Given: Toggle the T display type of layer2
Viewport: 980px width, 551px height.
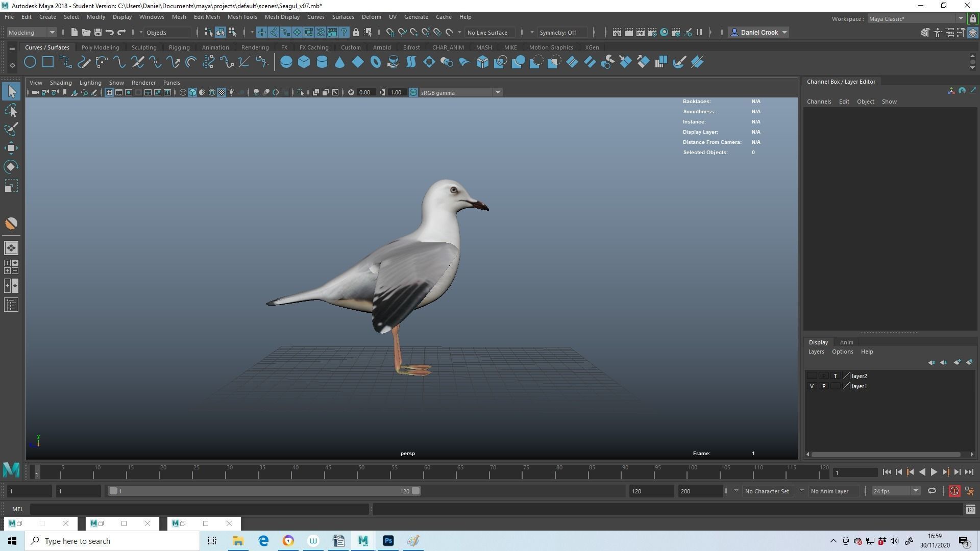Looking at the screenshot, I should pos(835,376).
